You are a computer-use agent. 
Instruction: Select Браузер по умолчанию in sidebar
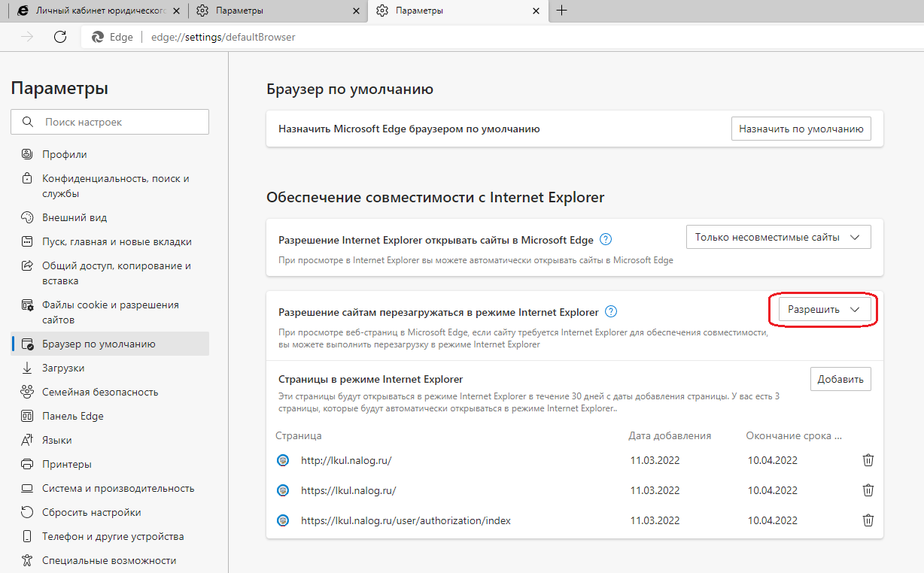coord(110,344)
